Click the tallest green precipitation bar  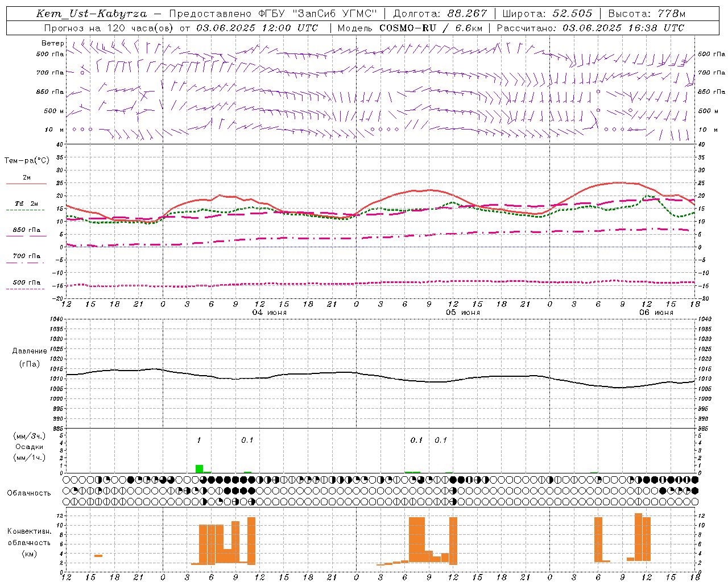click(199, 469)
